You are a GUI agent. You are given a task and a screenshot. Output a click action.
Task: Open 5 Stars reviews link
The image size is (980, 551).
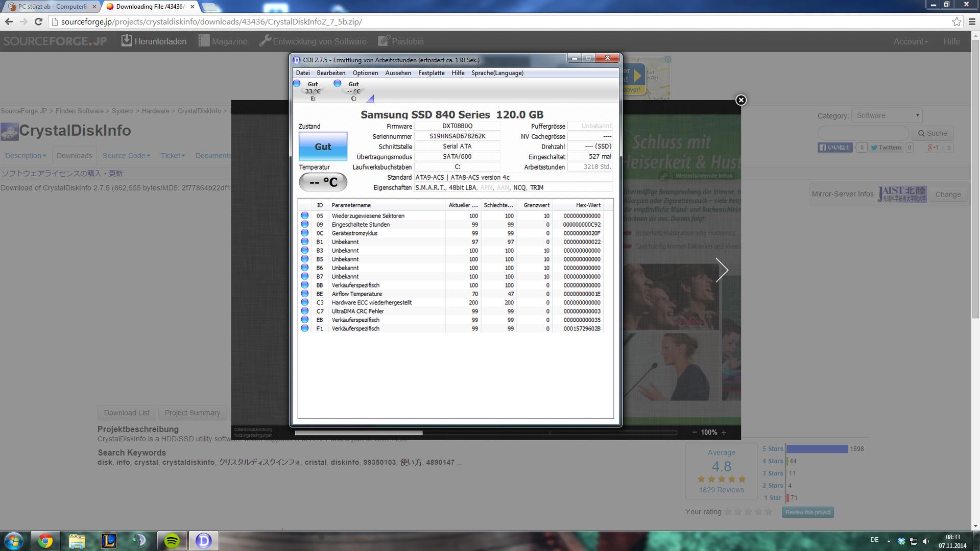772,449
